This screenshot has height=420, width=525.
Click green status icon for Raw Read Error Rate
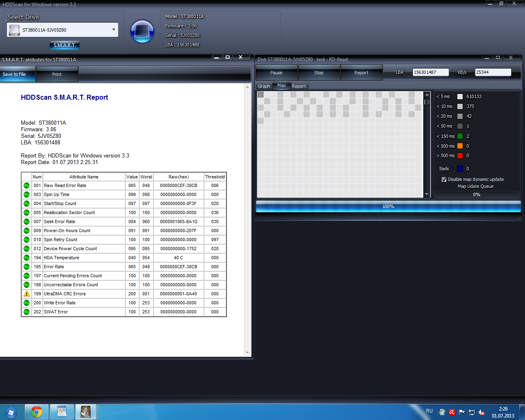coord(27,185)
